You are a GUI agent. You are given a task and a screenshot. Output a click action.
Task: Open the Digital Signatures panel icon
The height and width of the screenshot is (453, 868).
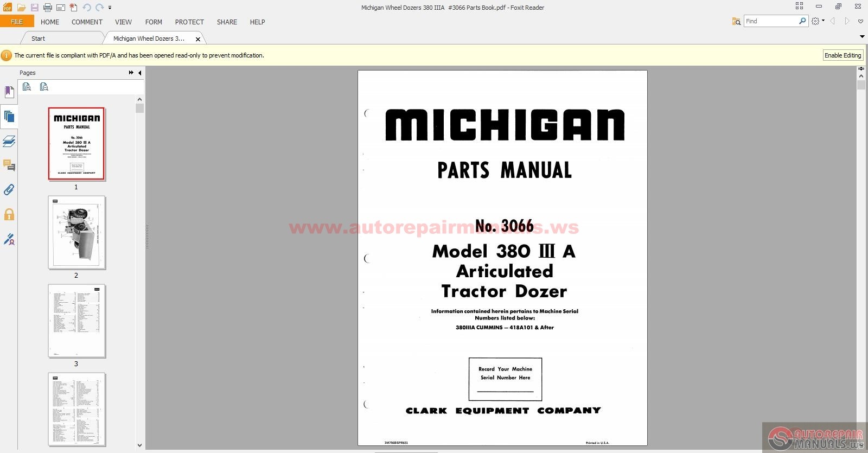click(x=9, y=239)
